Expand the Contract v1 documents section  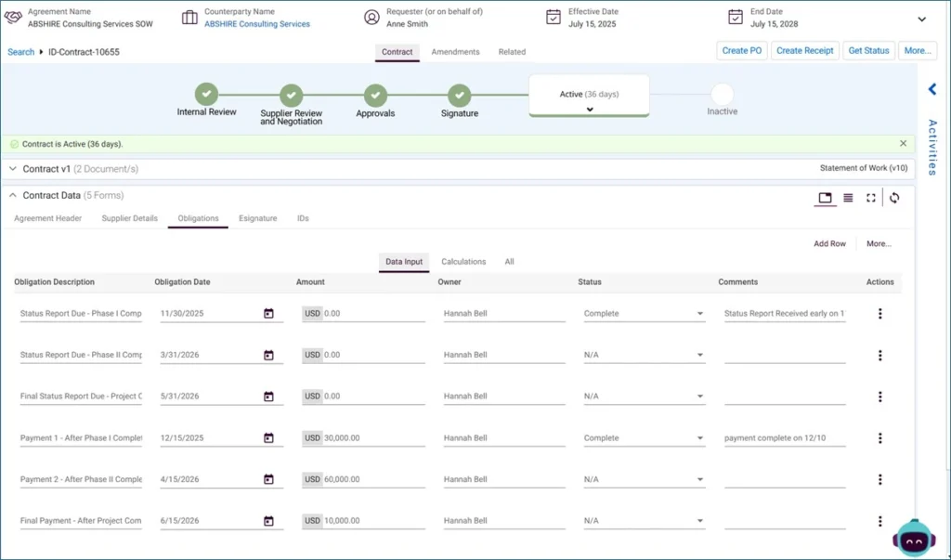[11, 168]
